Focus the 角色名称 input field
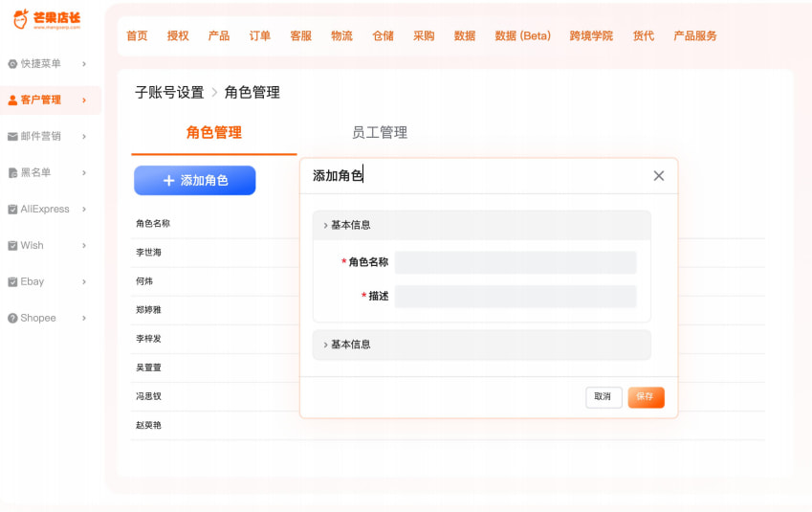Screen dimensions: 812x512 point(516,262)
